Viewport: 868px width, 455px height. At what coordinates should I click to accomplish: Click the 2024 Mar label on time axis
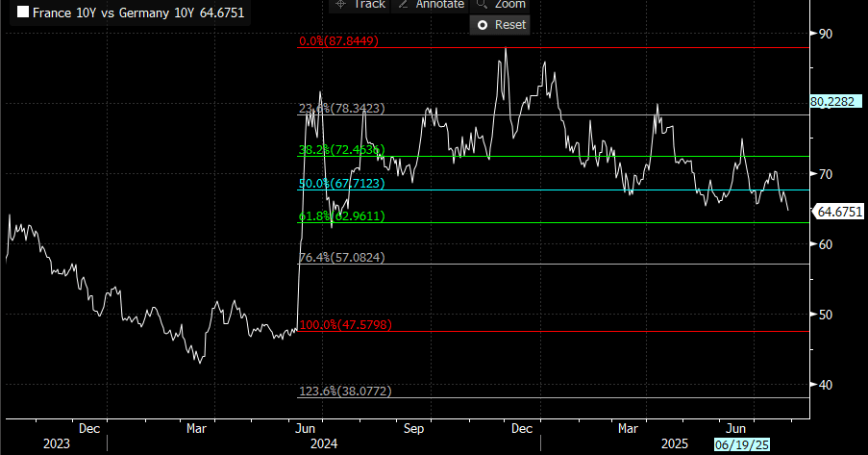tap(196, 429)
